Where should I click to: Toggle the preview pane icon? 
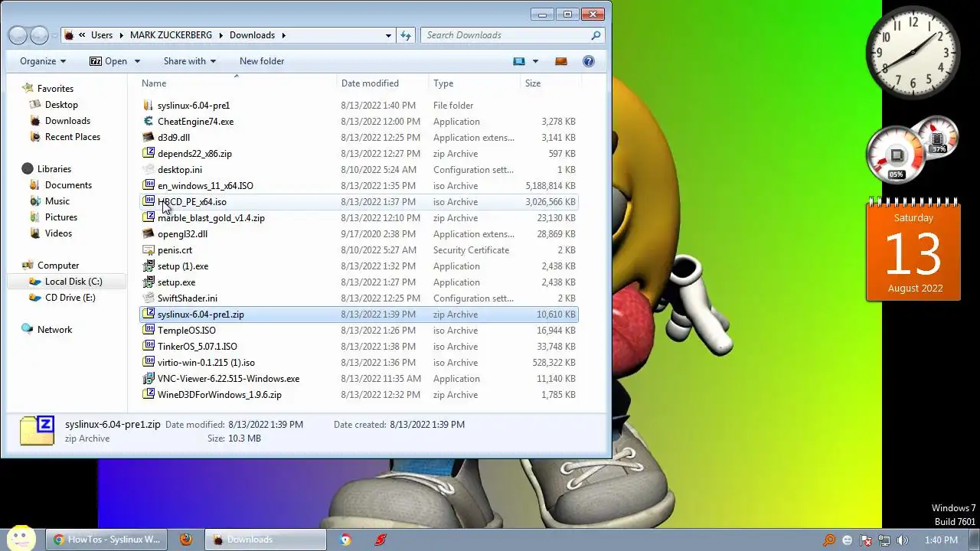click(x=561, y=61)
